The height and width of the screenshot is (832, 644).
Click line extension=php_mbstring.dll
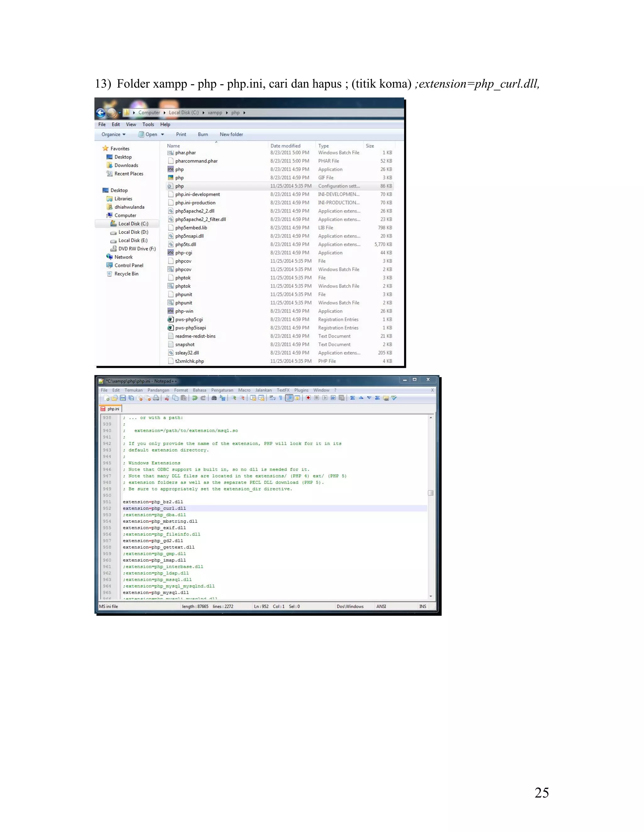160,521
